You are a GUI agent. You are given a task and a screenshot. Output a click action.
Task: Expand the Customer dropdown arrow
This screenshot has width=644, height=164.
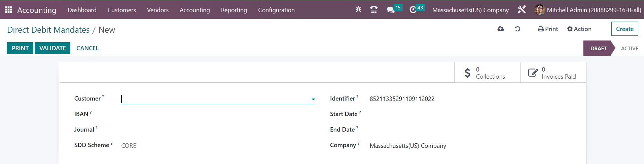coord(313,99)
